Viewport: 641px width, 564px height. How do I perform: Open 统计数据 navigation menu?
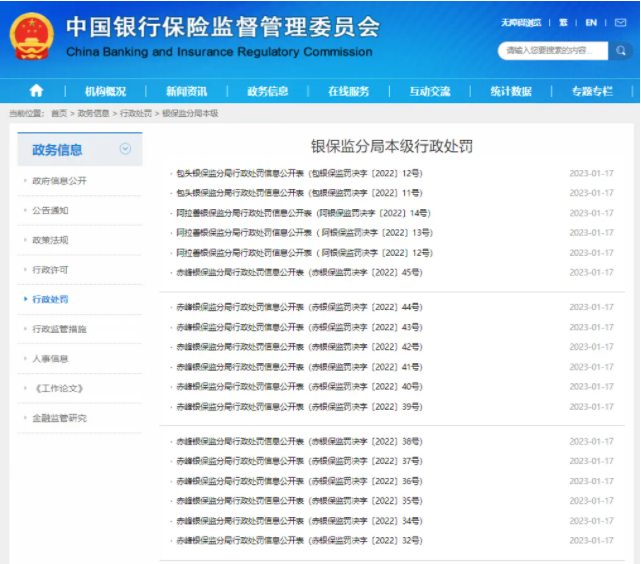(x=511, y=91)
